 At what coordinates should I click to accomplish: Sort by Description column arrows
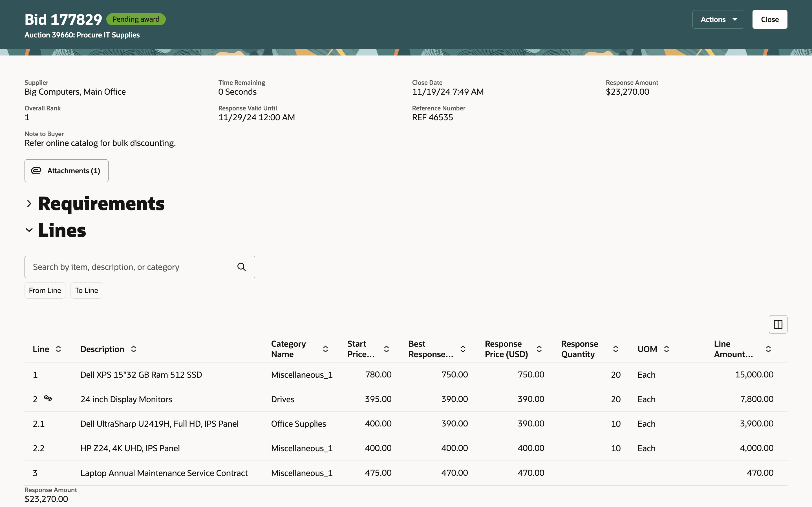click(134, 349)
